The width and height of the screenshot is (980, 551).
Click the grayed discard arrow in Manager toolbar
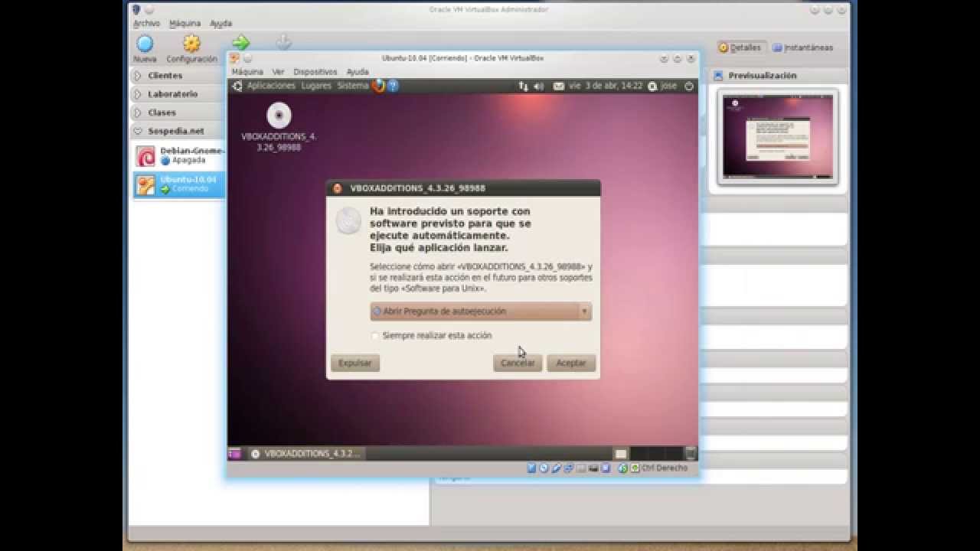pyautogui.click(x=283, y=43)
